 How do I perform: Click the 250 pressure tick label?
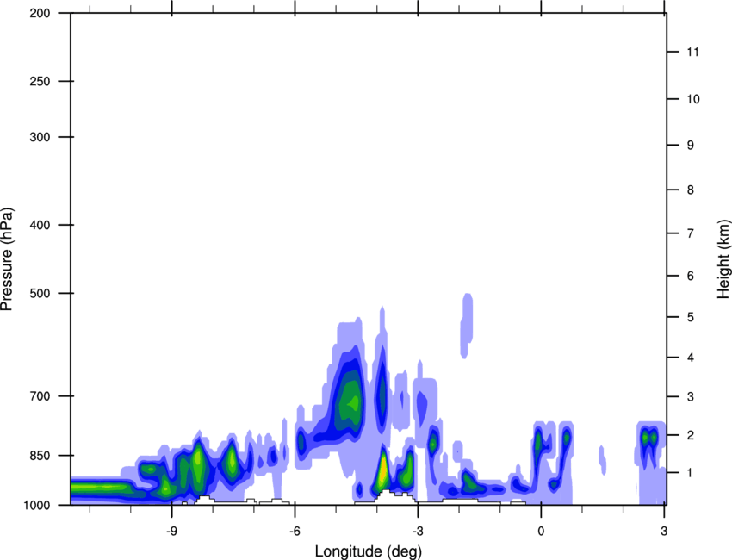[40, 81]
